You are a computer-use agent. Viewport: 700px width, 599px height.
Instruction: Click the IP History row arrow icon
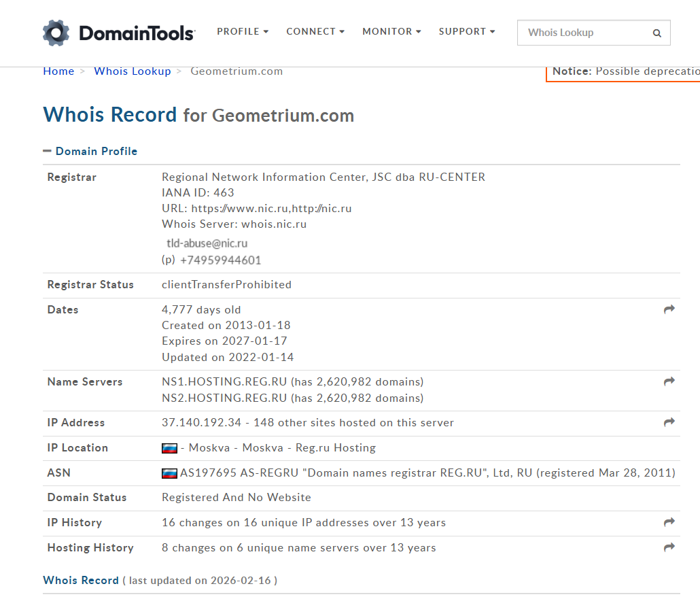click(x=669, y=522)
